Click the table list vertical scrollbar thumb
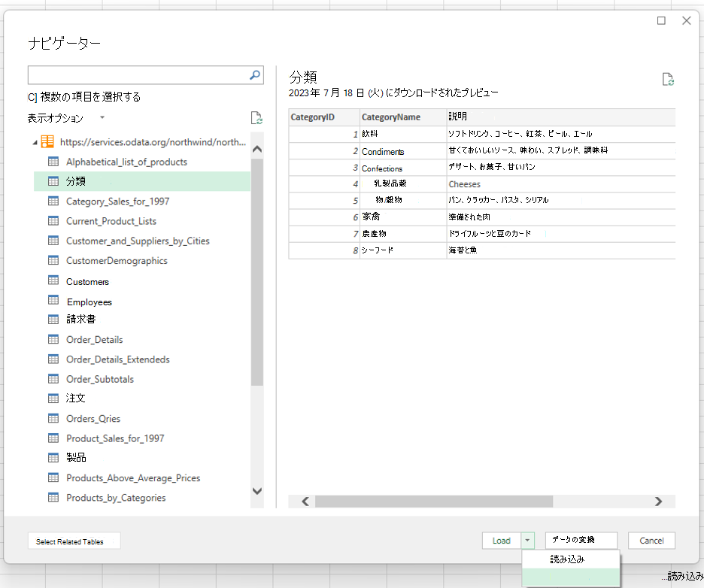 point(257,271)
